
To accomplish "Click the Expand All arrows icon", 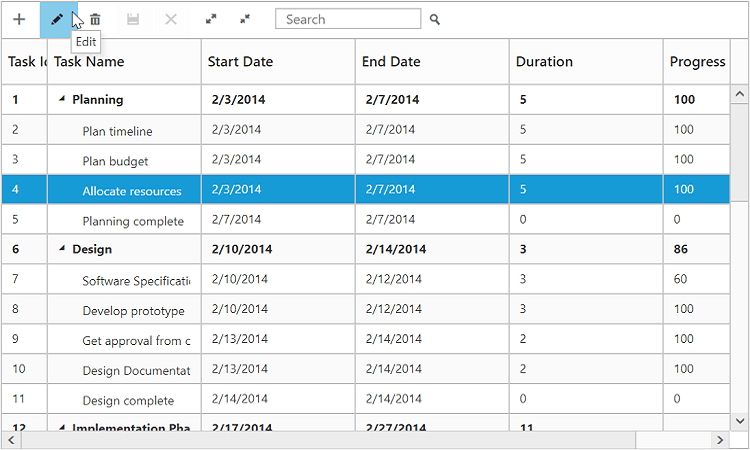I will (210, 19).
